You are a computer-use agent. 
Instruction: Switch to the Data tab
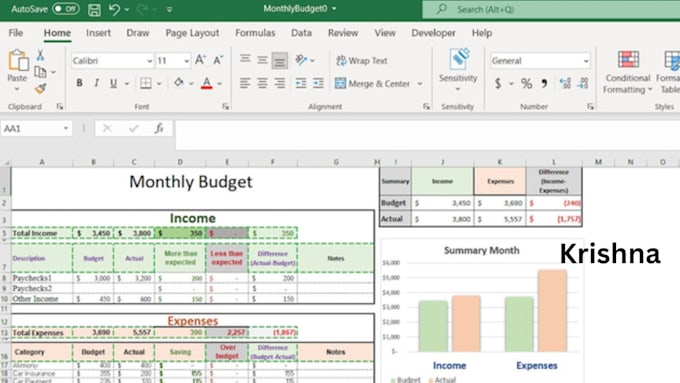(x=301, y=33)
